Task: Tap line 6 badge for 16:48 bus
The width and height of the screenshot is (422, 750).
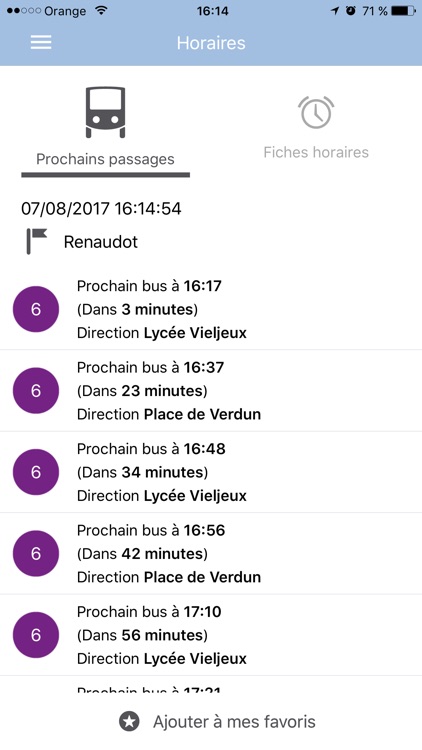Action: click(x=36, y=472)
